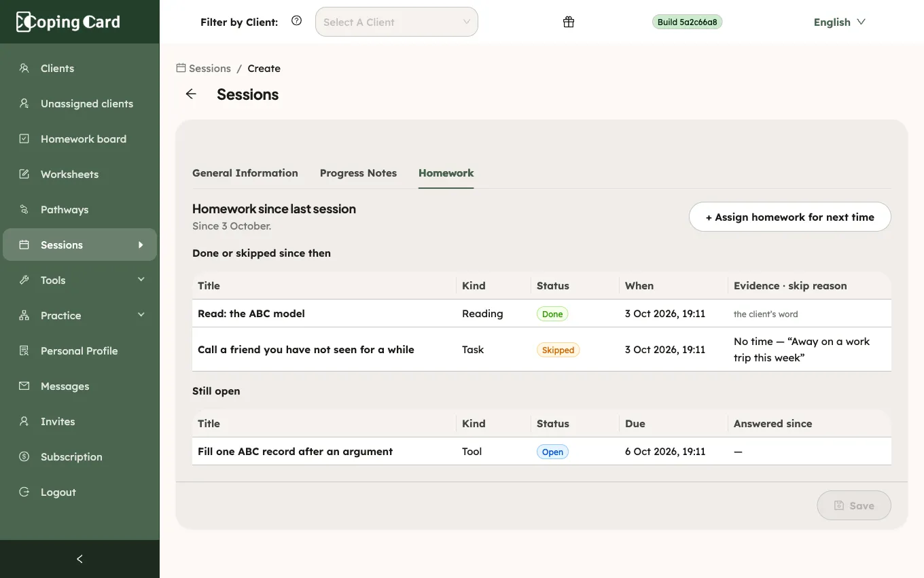Select the Homework tab
This screenshot has height=578, width=924.
446,173
